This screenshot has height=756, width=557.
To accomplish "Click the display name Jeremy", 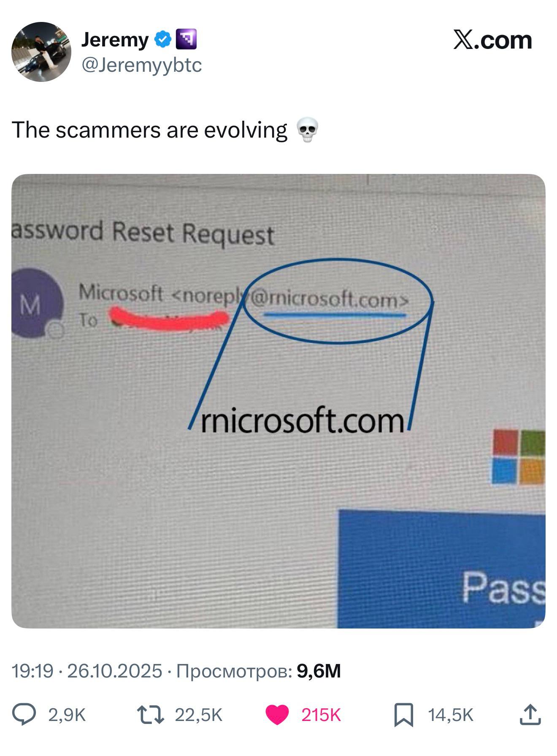I will pyautogui.click(x=115, y=40).
